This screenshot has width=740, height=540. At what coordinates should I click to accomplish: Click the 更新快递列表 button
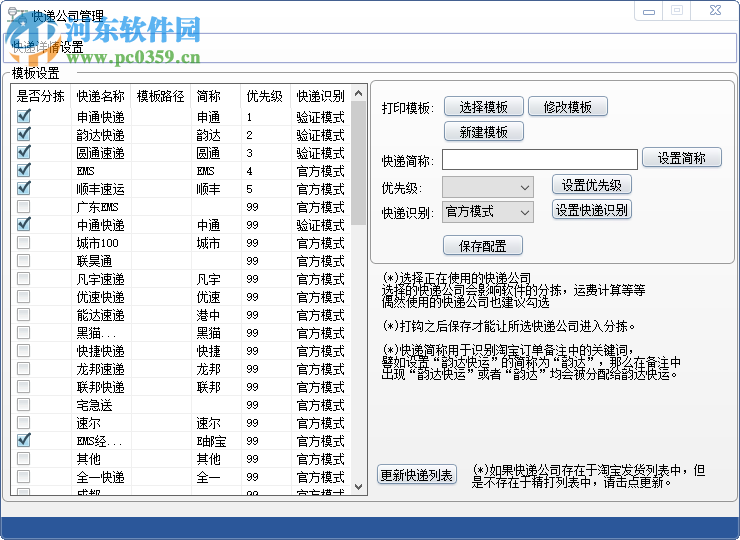pos(417,475)
